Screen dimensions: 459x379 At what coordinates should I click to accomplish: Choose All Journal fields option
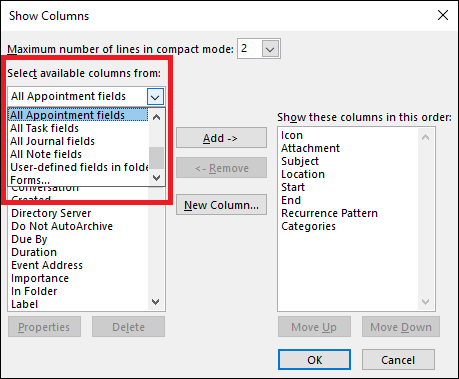[78, 141]
